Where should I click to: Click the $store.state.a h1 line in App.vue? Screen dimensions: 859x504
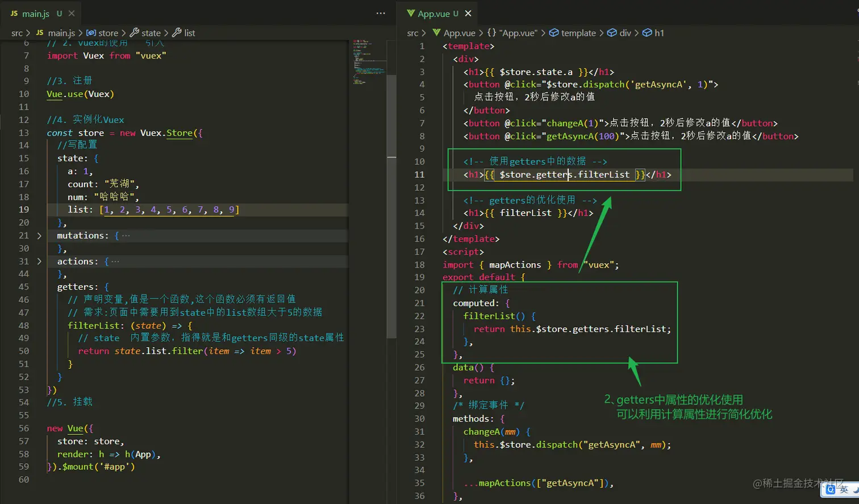click(x=539, y=72)
